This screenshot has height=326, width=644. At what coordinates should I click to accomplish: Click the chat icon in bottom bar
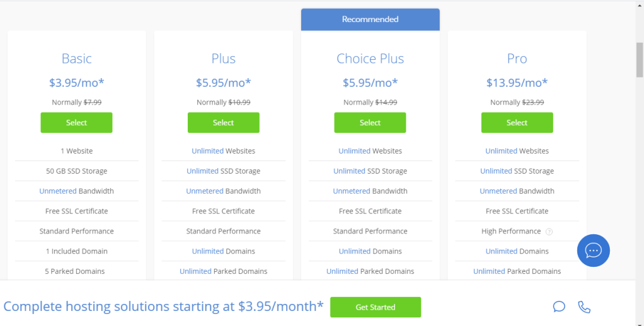559,307
